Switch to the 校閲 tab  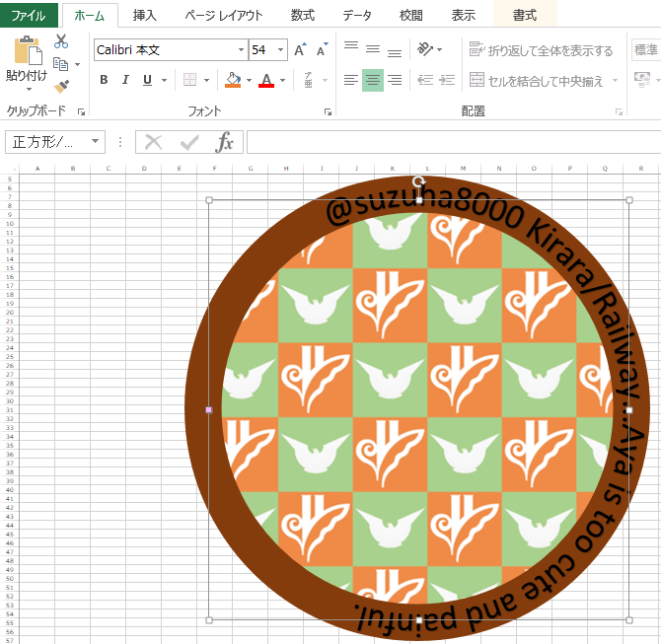(411, 15)
